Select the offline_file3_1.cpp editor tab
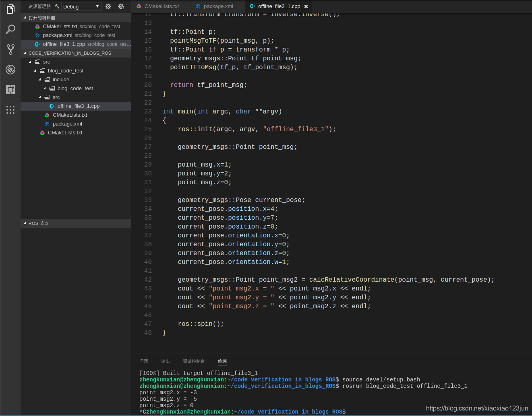 tap(279, 6)
